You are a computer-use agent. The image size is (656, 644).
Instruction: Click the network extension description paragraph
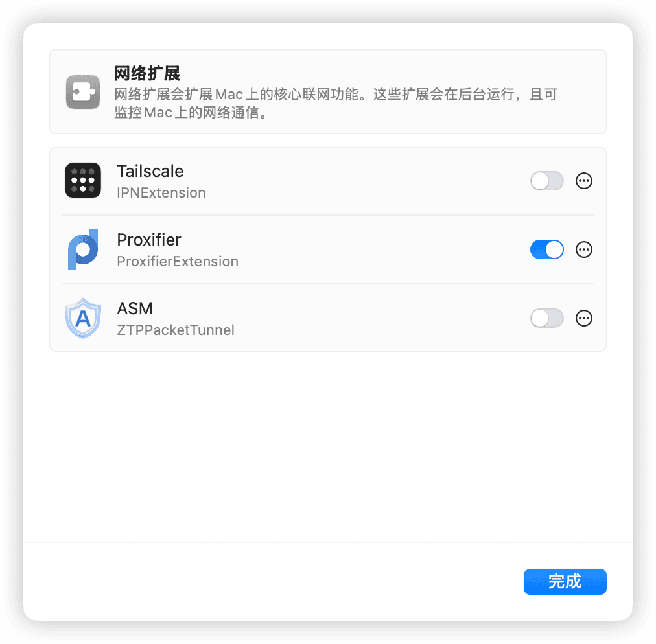pos(336,103)
